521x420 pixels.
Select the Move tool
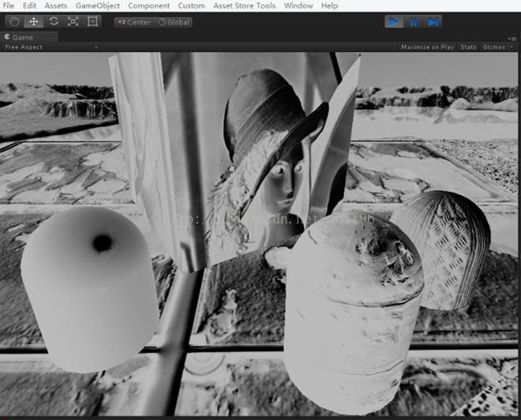tap(35, 21)
